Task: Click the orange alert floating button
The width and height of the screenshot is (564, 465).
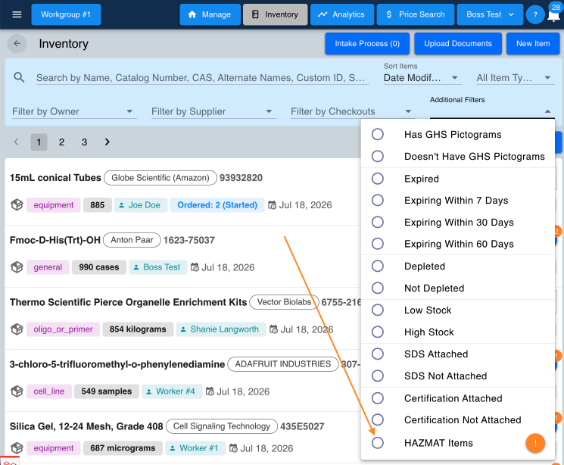Action: pos(535,443)
